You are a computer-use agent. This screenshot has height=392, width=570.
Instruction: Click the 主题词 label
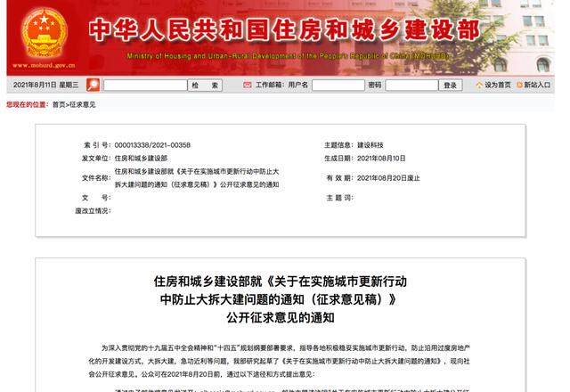(x=339, y=198)
